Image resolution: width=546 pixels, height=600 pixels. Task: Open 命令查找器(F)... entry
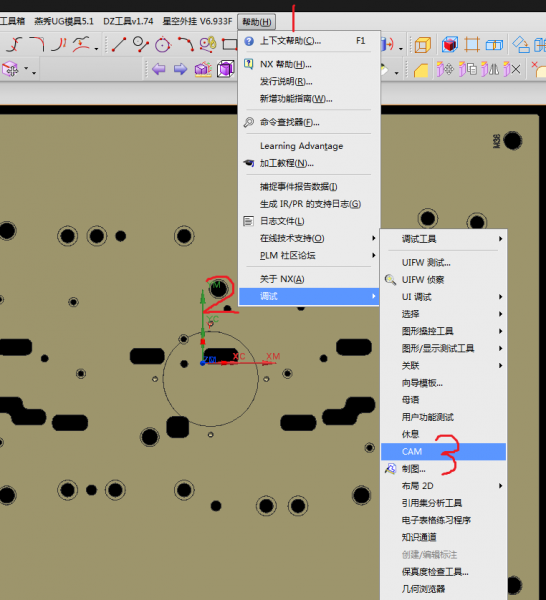pyautogui.click(x=309, y=122)
